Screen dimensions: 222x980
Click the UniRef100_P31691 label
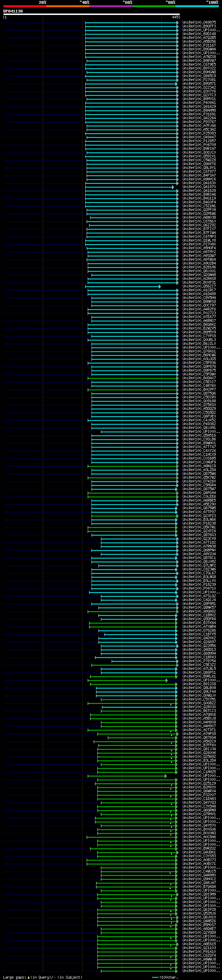(x=199, y=114)
